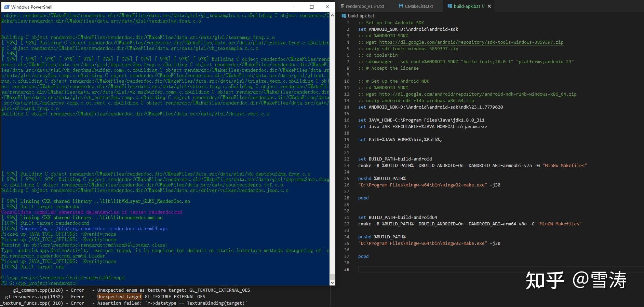Click 'Generating ../bin/org.renderdoc.renderdoccmd.arm64.apk' in PowerShell

click(x=94, y=229)
